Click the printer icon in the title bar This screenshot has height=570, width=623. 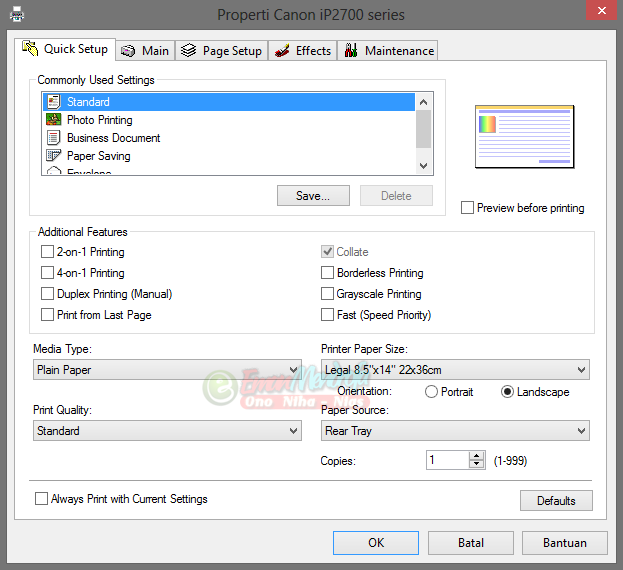(x=17, y=15)
